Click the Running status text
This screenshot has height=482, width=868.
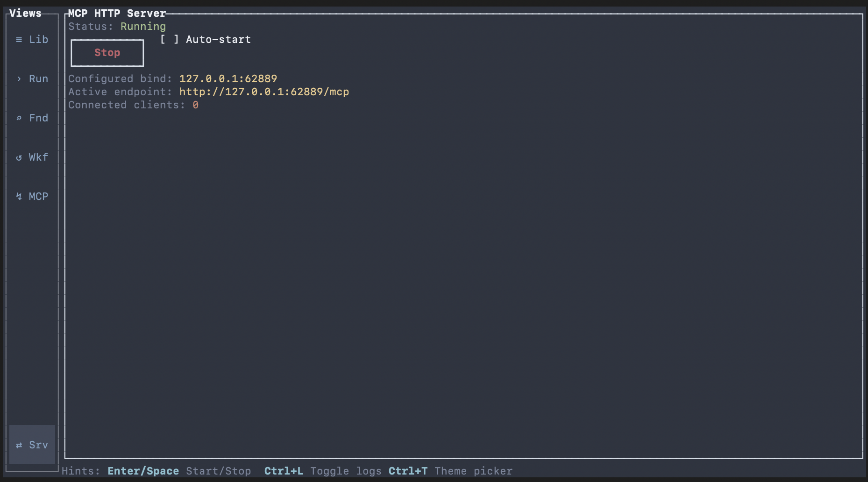(x=142, y=26)
